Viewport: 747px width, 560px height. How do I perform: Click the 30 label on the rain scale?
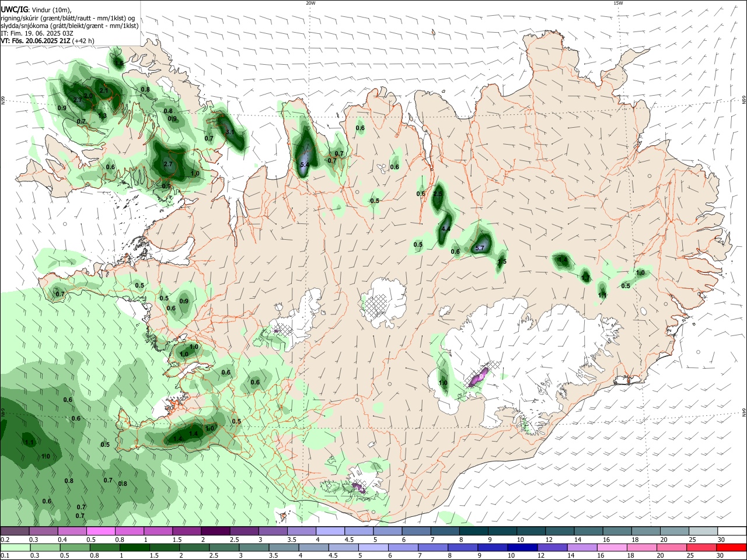pos(721,555)
